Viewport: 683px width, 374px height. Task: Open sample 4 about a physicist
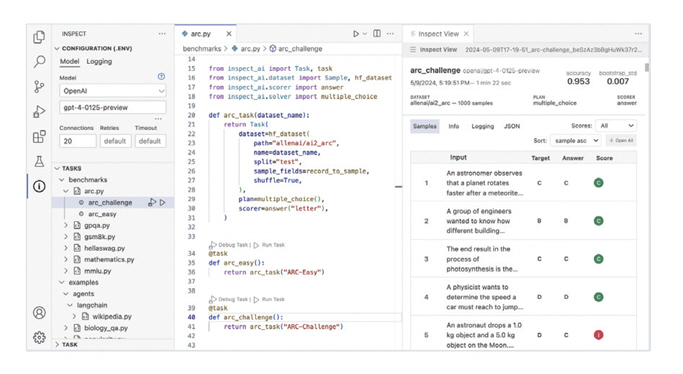(523, 297)
